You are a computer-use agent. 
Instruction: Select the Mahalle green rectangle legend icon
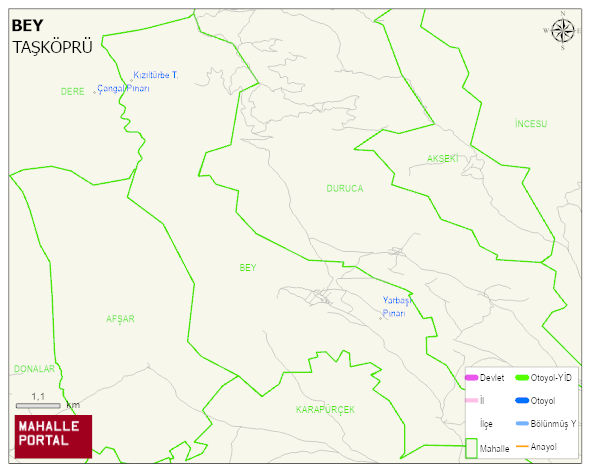(x=471, y=448)
